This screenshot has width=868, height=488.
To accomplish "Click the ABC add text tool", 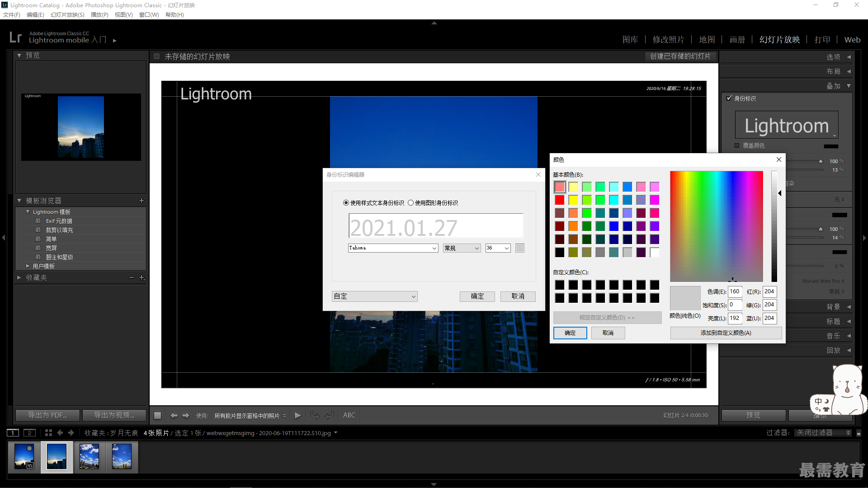I will pos(349,415).
